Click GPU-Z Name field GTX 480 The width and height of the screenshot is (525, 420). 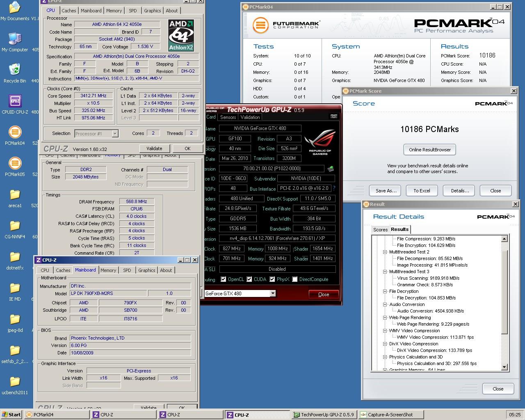260,128
